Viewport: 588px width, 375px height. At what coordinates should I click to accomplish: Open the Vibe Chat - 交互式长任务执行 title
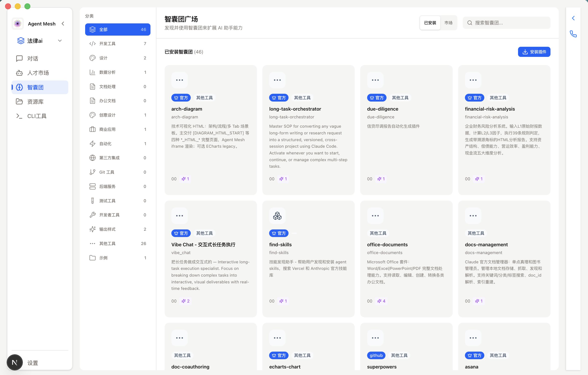point(203,244)
